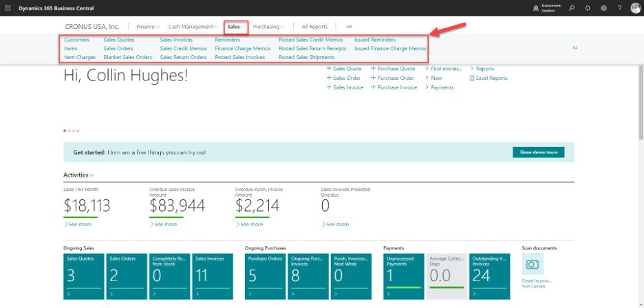Screen dimensions: 644x308
Task: Create a new Sales Quote action
Action: 344,69
